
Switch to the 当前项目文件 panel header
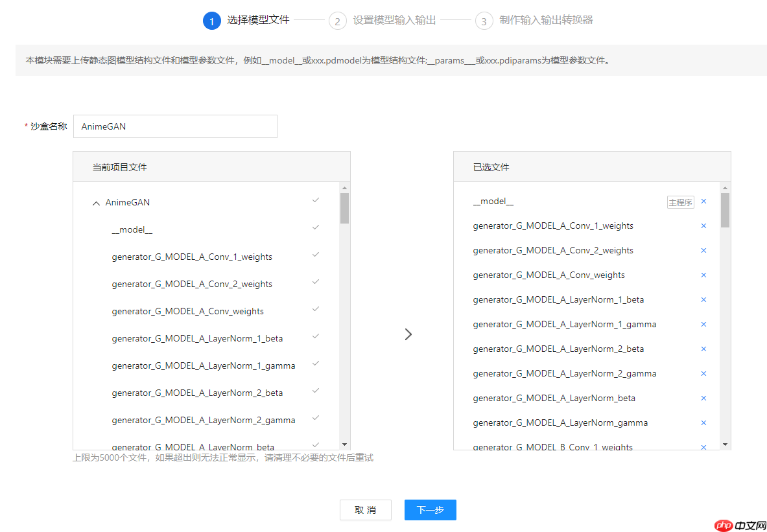point(119,167)
